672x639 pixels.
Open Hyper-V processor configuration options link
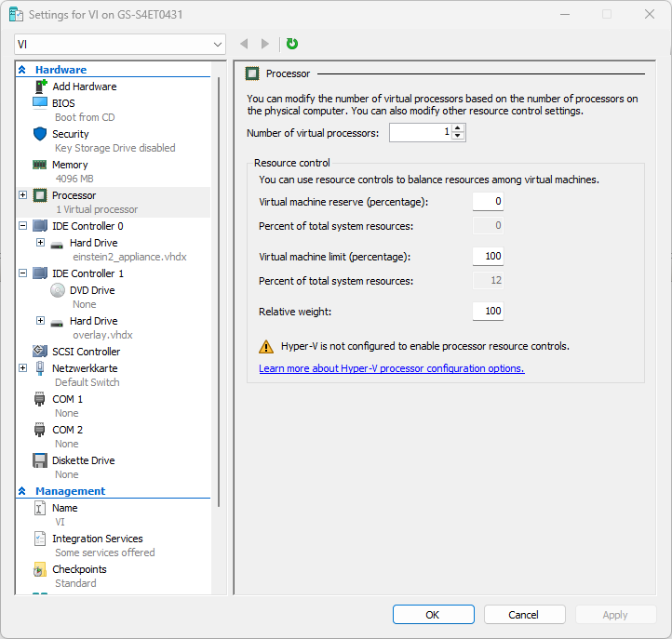click(x=391, y=368)
